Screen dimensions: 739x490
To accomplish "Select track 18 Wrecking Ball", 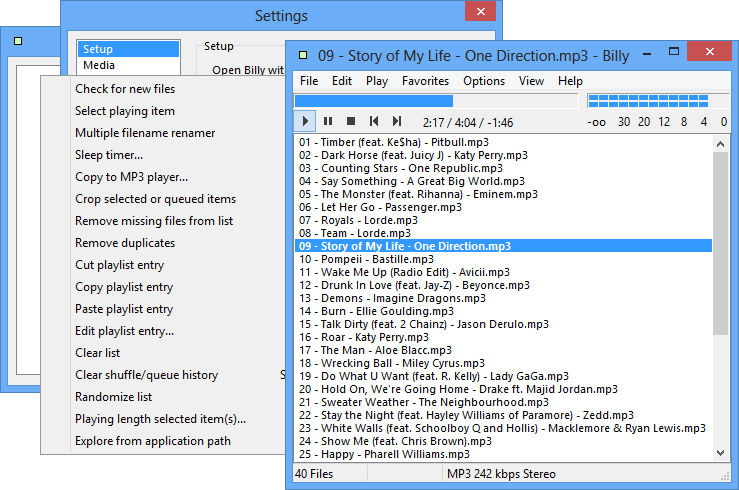I will pyautogui.click(x=503, y=363).
